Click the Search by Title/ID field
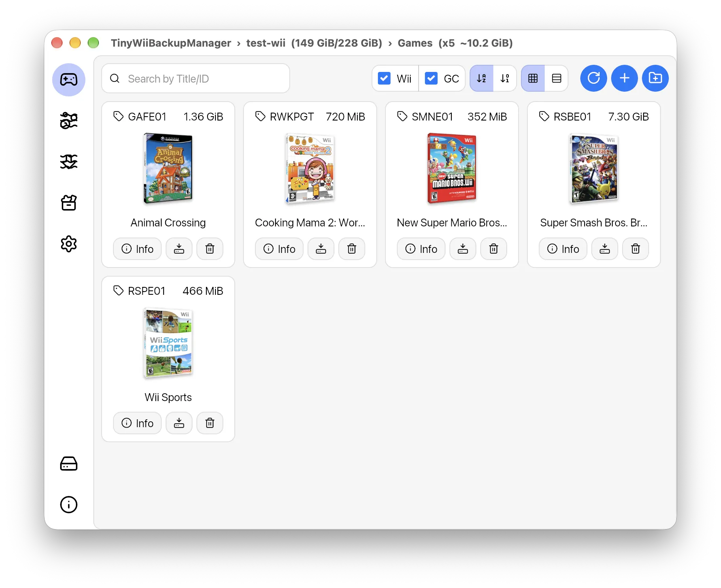The width and height of the screenshot is (721, 588). [196, 78]
